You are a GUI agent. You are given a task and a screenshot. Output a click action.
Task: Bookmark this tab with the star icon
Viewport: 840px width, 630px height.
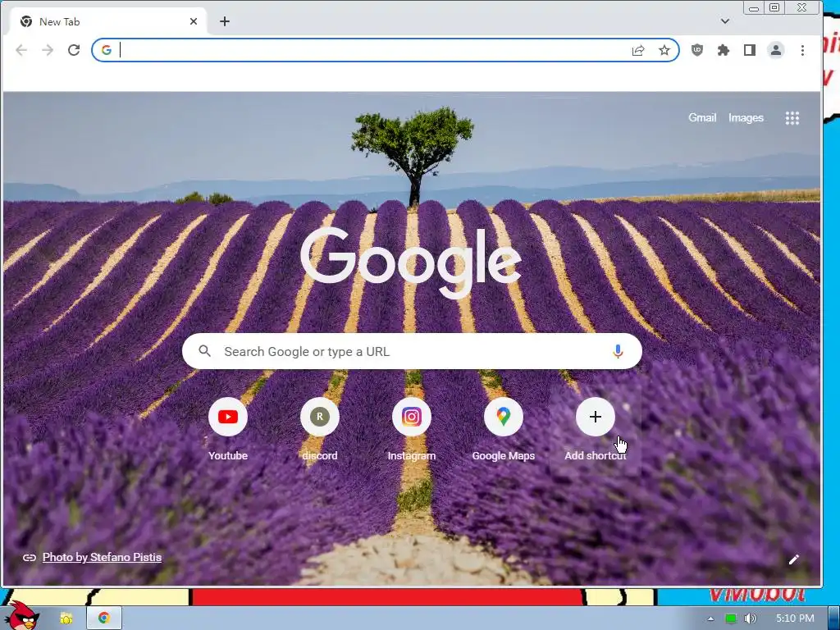(x=664, y=50)
